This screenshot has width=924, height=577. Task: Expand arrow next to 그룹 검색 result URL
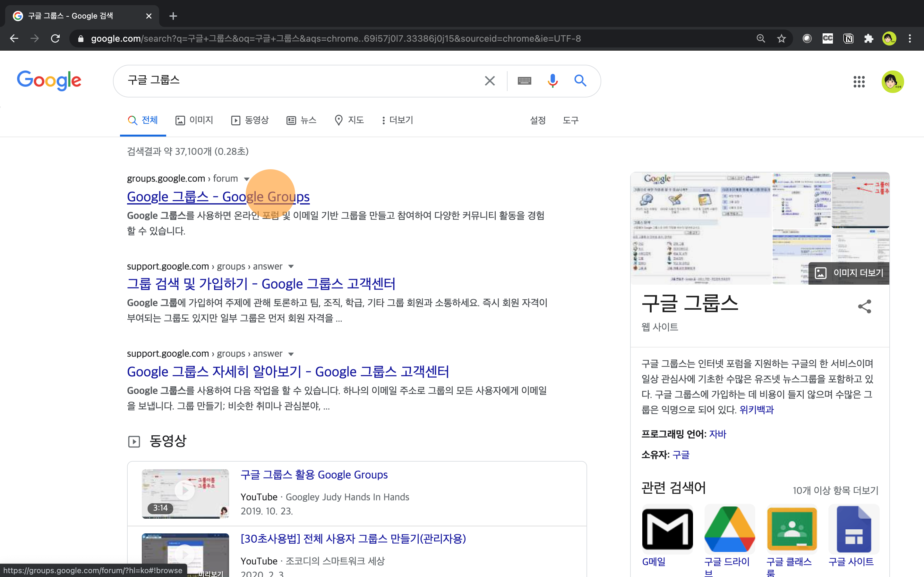click(291, 266)
